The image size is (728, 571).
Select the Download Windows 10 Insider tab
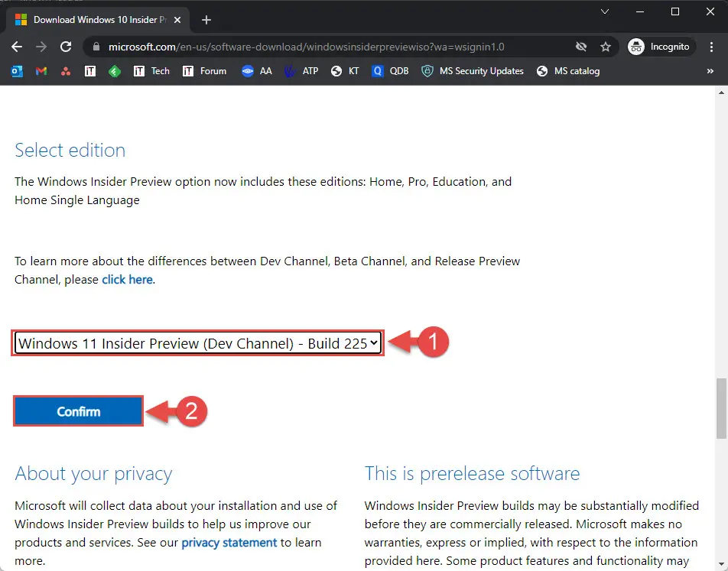coord(98,20)
